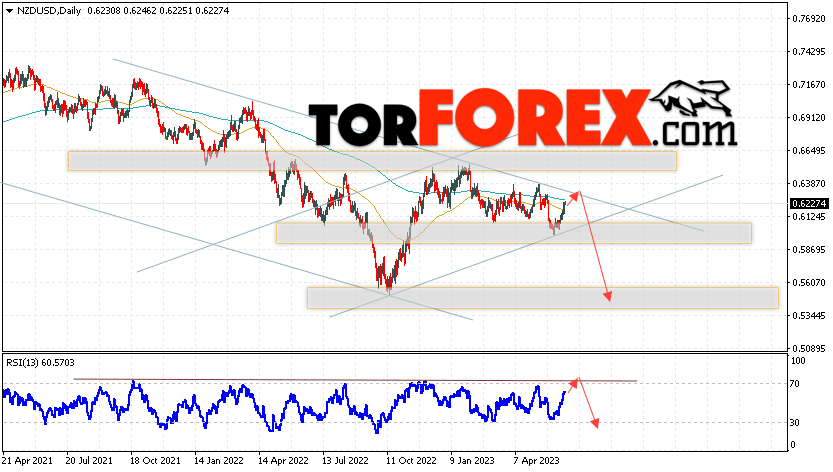Click RSI level 30 on indicator axis
The image size is (833, 472).
[796, 423]
